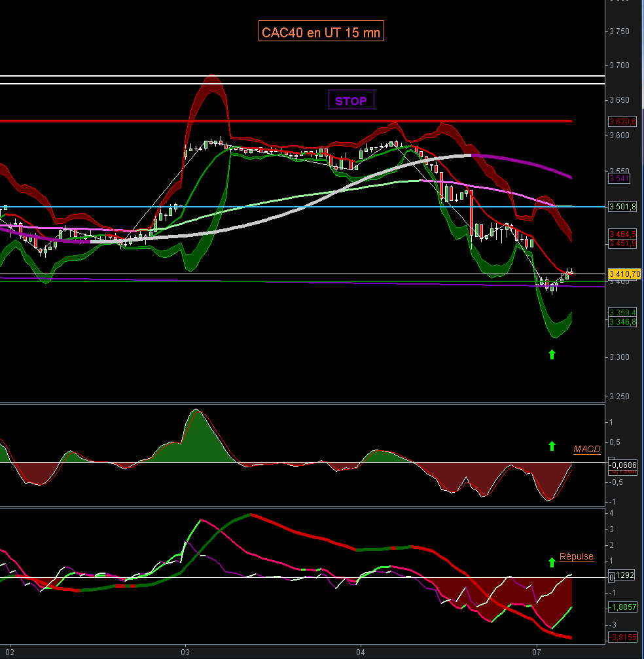Click the underlined MACD label
This screenshot has width=644, height=659.
coord(587,449)
